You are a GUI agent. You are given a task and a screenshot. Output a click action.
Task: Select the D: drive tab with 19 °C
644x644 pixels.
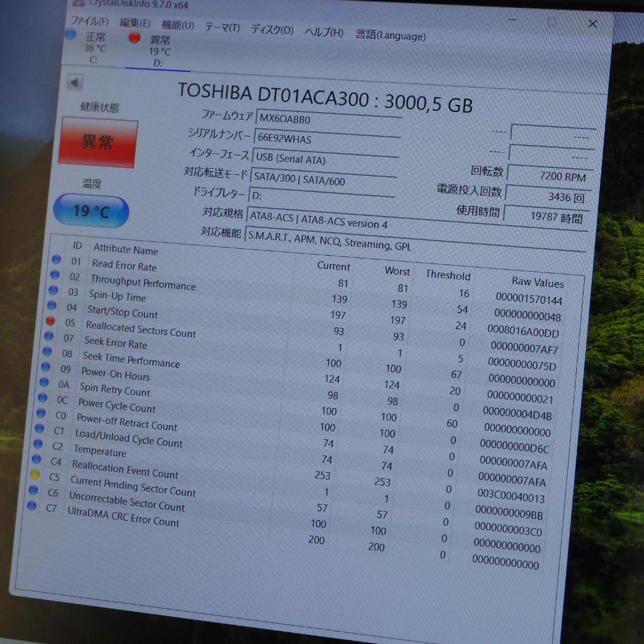pyautogui.click(x=158, y=52)
